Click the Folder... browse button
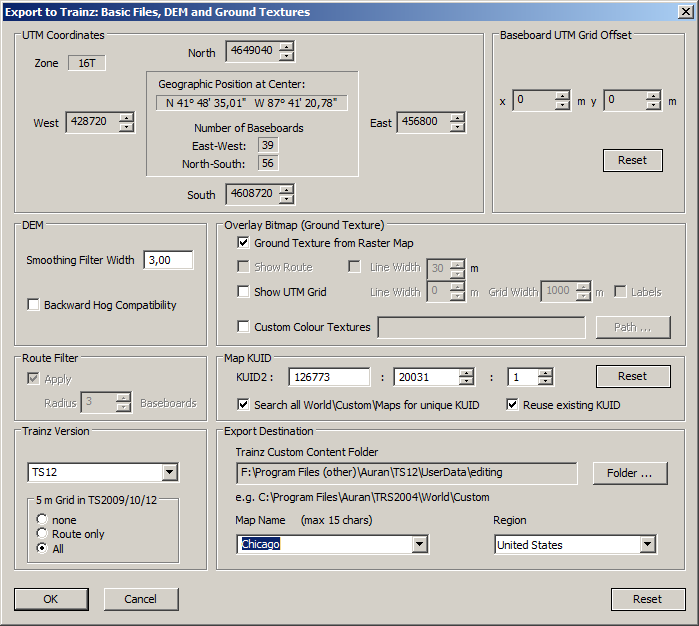Image resolution: width=699 pixels, height=626 pixels. coord(631,472)
